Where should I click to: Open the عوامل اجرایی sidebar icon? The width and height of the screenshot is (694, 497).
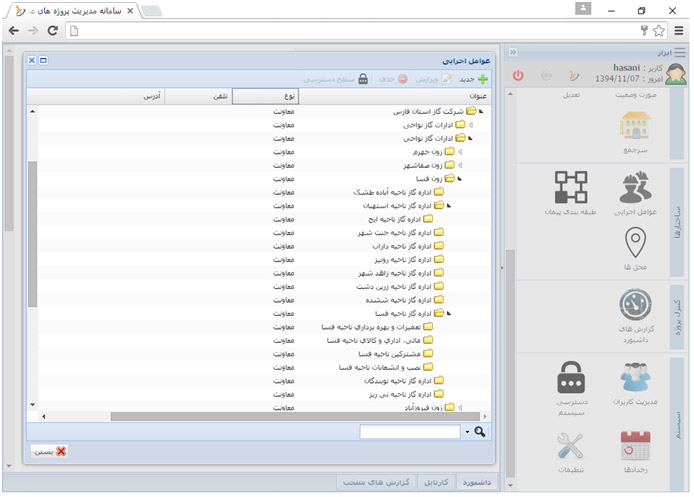click(x=633, y=188)
